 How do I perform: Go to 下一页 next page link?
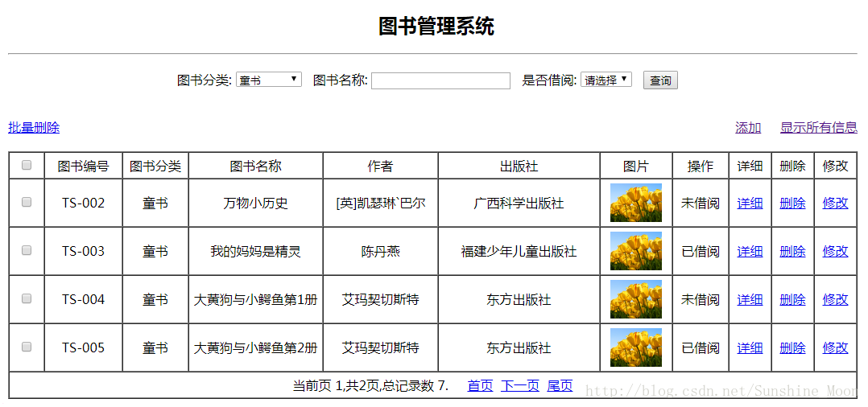[520, 385]
